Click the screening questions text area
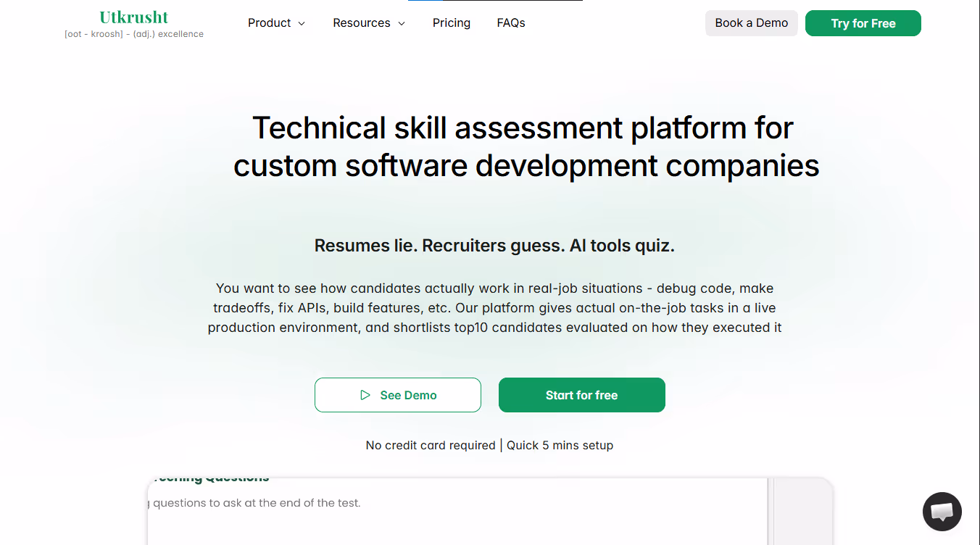The height and width of the screenshot is (545, 980). pyautogui.click(x=457, y=511)
